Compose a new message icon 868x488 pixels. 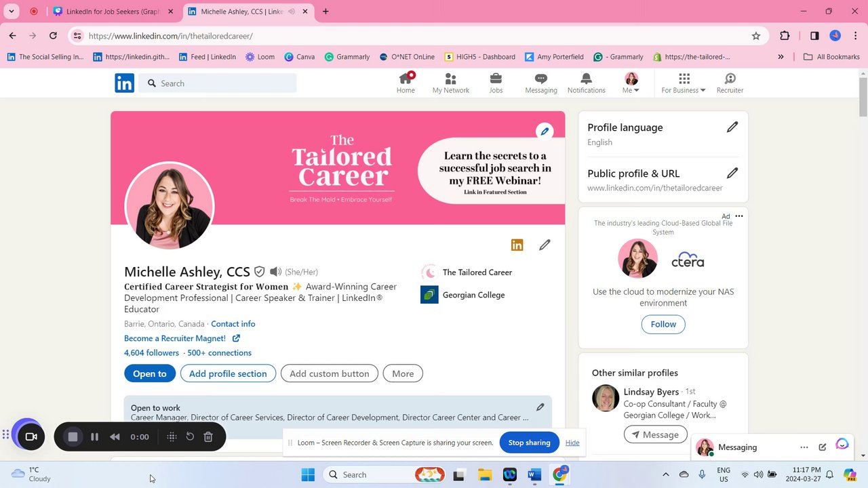823,447
